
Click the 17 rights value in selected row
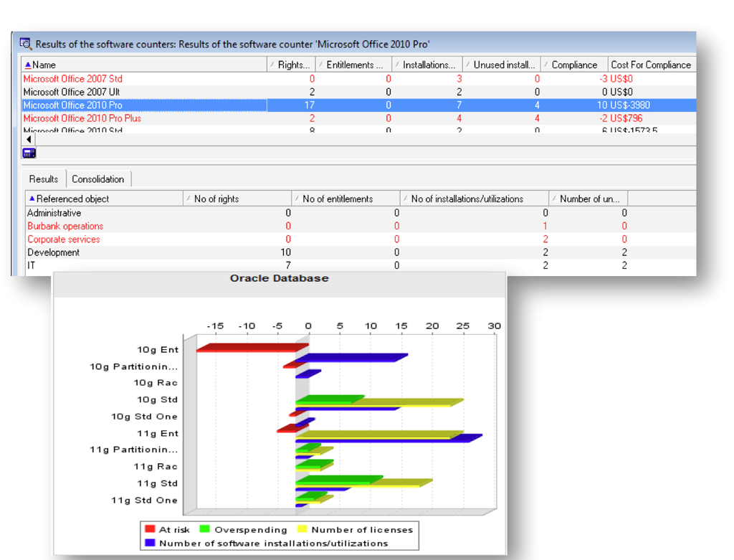click(x=310, y=105)
